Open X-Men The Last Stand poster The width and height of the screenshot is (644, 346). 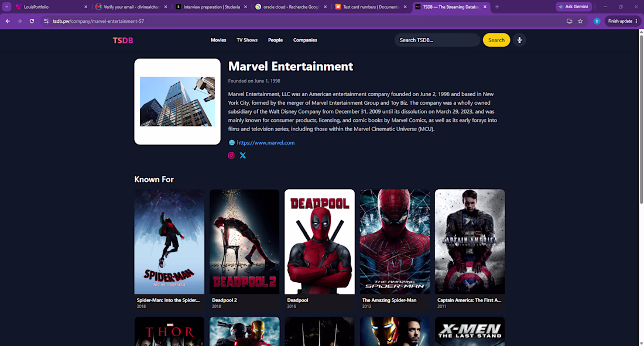(470, 331)
